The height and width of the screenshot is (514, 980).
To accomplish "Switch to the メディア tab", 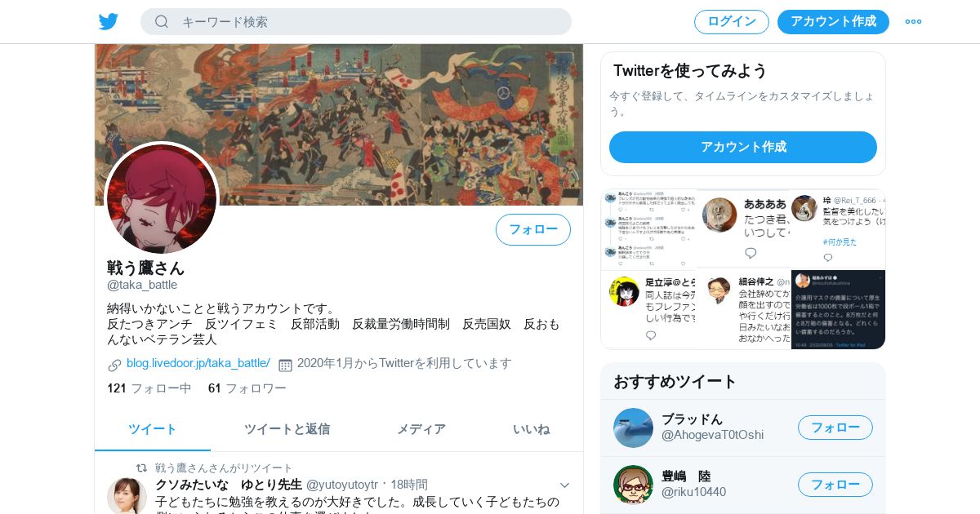I will pyautogui.click(x=421, y=429).
